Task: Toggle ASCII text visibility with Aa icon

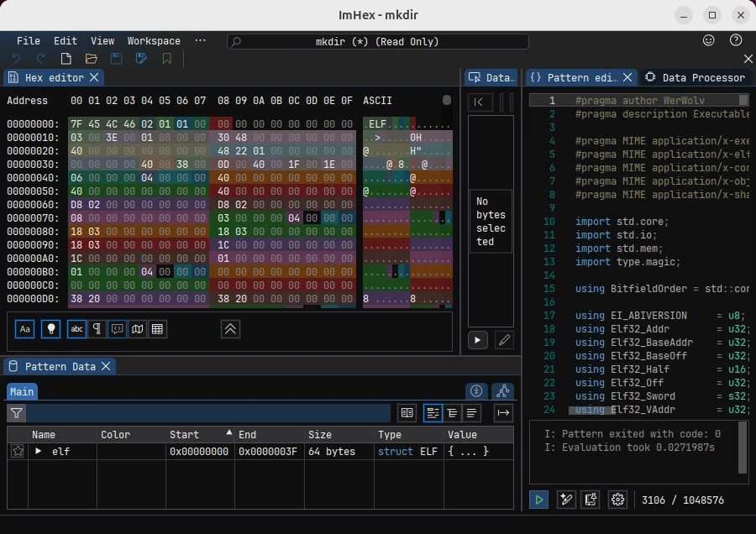Action: coord(25,329)
